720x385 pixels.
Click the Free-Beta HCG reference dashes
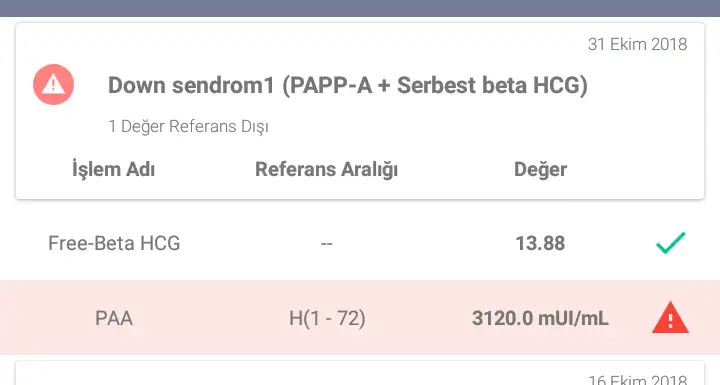326,243
